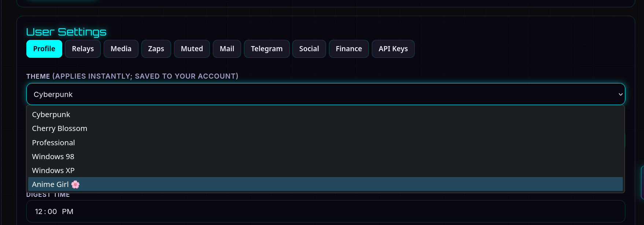Pick the Windows XP theme
The height and width of the screenshot is (225, 644).
[325, 170]
